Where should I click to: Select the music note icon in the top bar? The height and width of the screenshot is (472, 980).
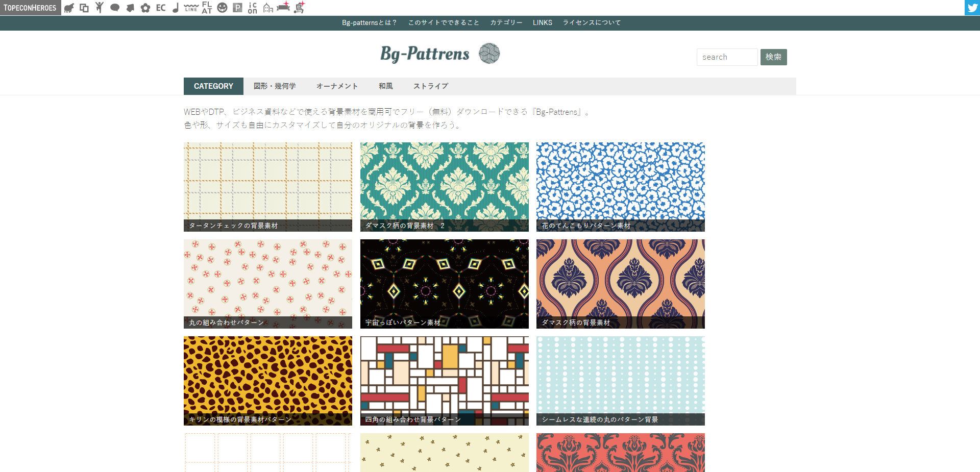176,8
